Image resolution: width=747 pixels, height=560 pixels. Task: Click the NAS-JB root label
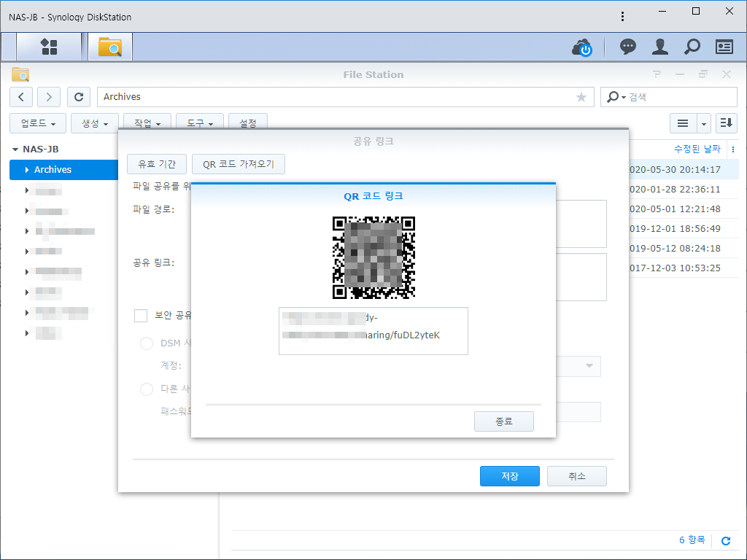41,149
